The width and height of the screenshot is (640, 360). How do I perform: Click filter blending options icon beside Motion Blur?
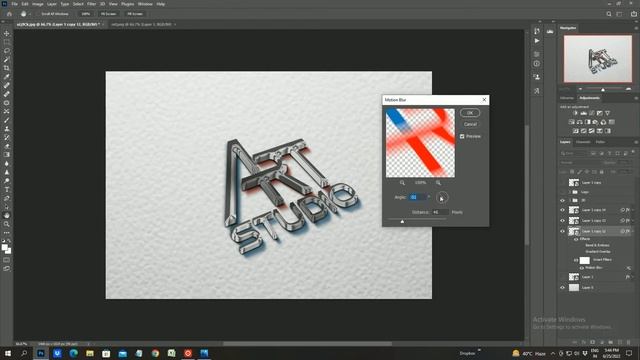(629, 268)
